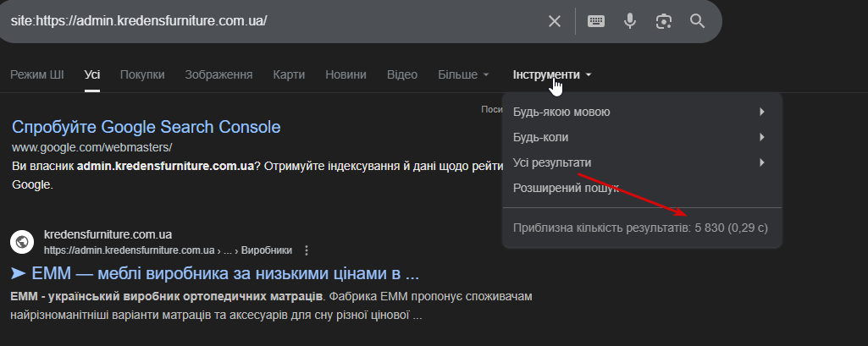
Task: Open search by image camera icon
Action: pos(663,21)
